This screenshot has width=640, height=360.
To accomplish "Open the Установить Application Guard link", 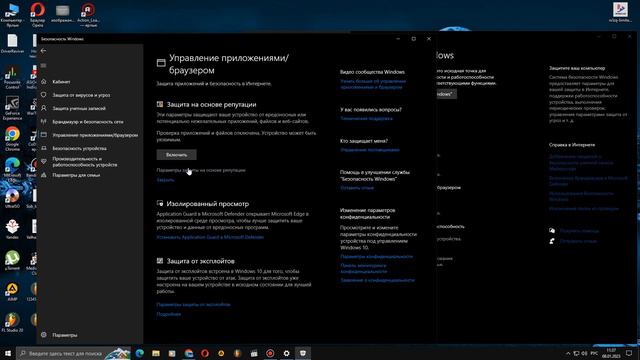I will (x=210, y=237).
